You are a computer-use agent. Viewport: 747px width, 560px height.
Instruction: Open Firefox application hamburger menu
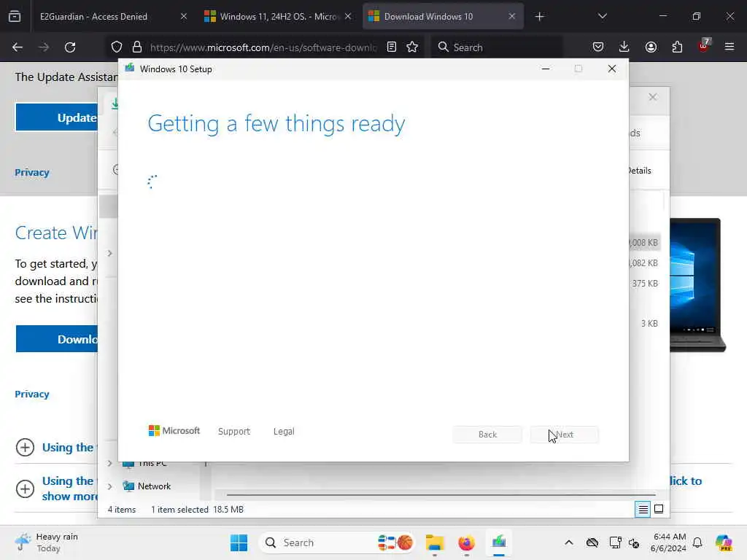click(729, 47)
